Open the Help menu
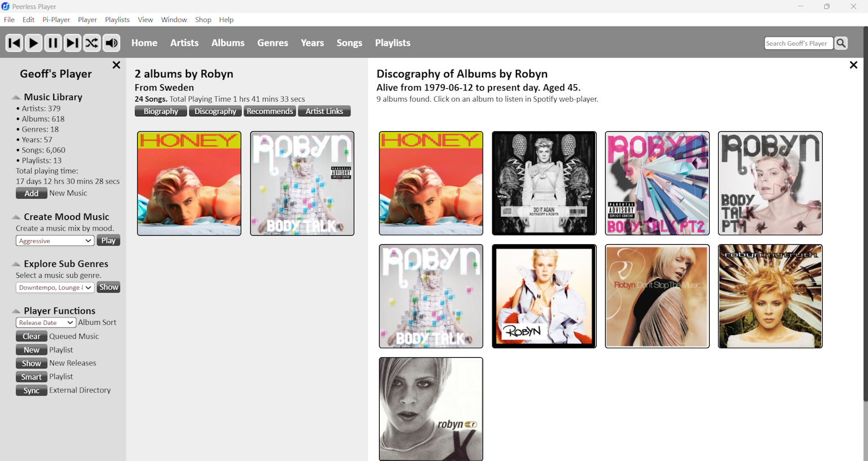This screenshot has height=461, width=868. (x=226, y=20)
